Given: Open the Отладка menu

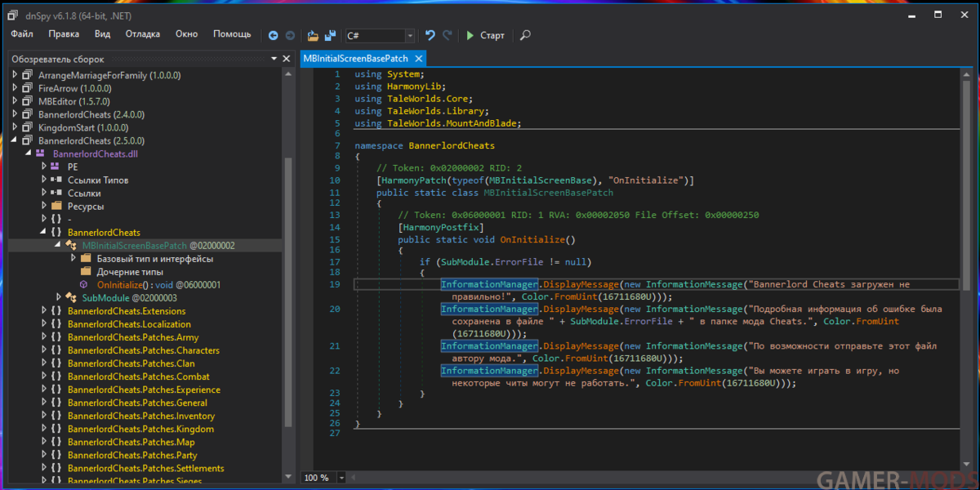Looking at the screenshot, I should 143,34.
